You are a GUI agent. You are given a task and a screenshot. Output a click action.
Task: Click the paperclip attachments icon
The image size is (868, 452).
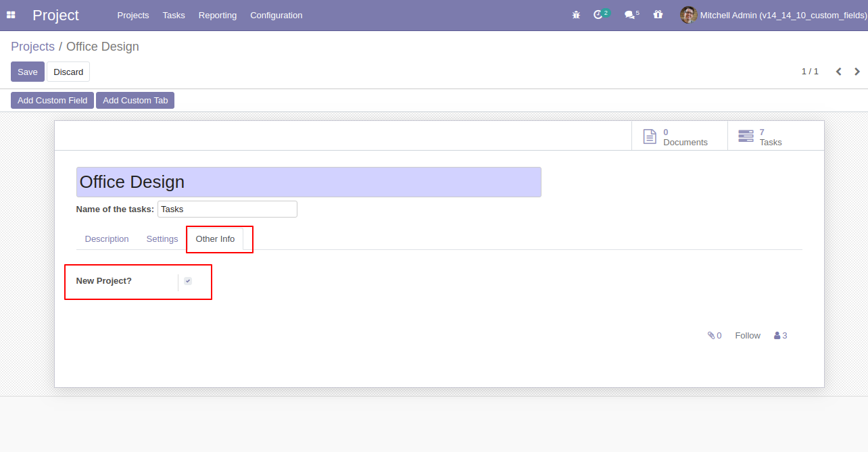point(711,335)
